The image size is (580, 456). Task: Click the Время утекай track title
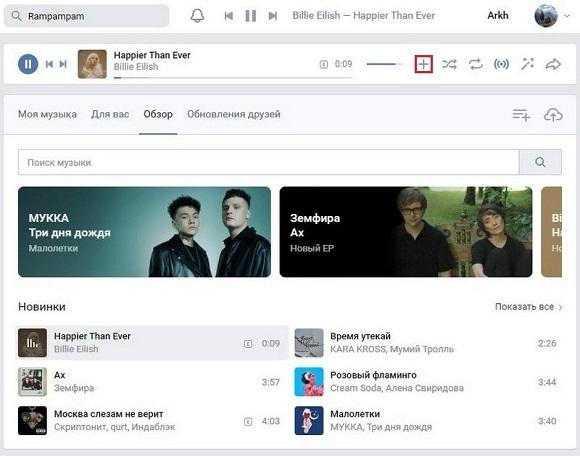coord(360,336)
